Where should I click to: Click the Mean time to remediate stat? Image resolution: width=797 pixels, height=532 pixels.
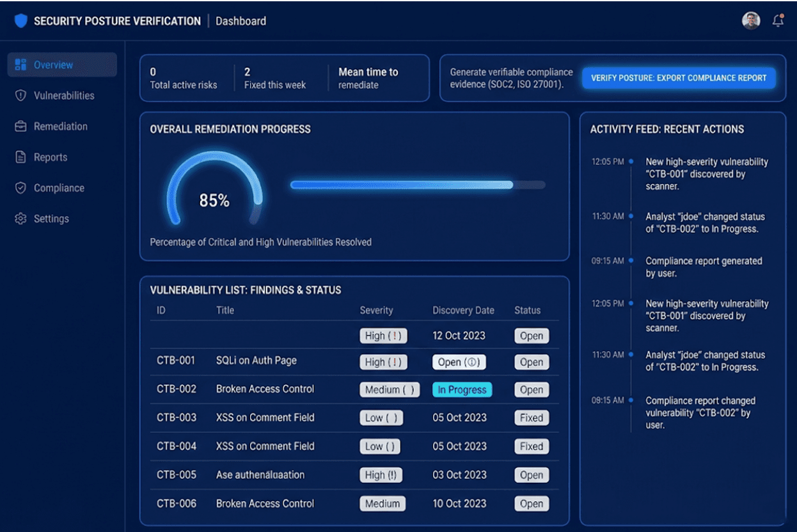368,78
